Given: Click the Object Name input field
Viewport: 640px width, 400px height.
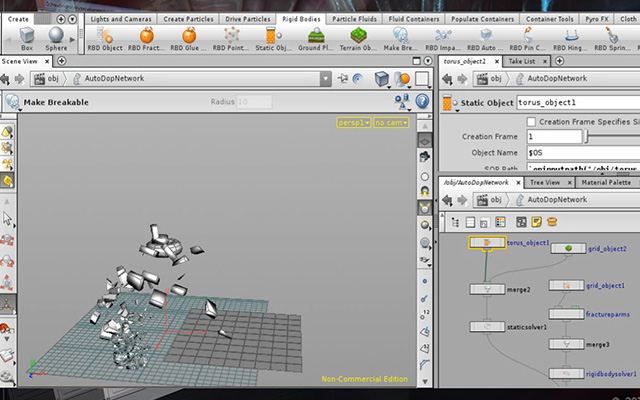Looking at the screenshot, I should (x=583, y=153).
